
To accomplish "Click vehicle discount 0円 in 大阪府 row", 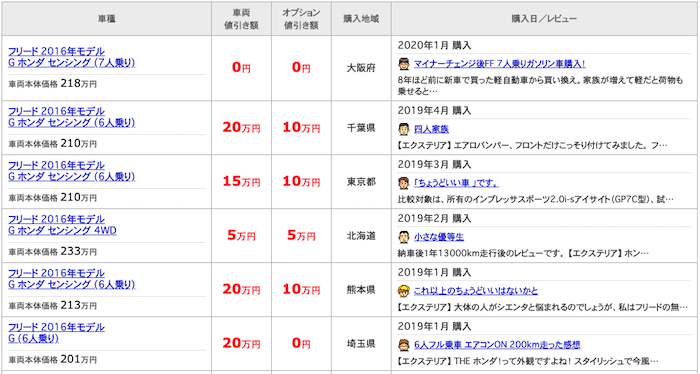I will coord(242,68).
